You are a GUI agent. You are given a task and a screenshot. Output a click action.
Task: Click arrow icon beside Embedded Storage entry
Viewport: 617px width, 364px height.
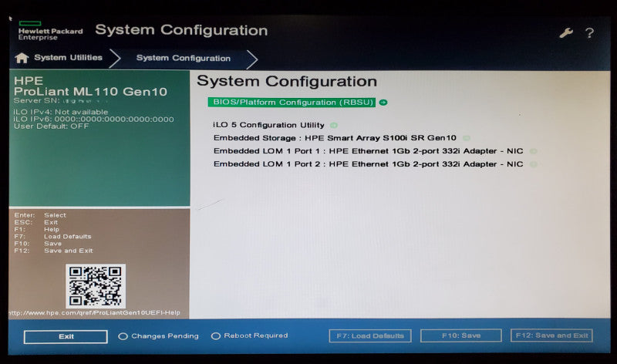(x=467, y=138)
